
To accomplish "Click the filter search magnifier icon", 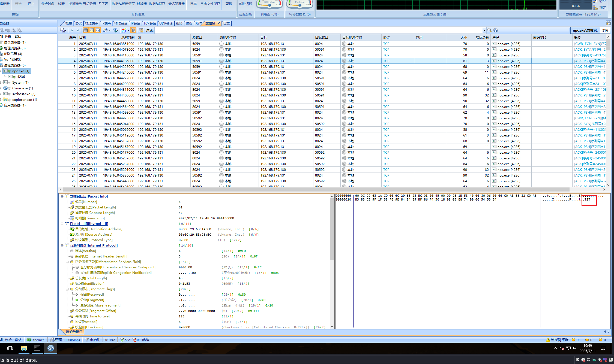I will [x=489, y=31].
